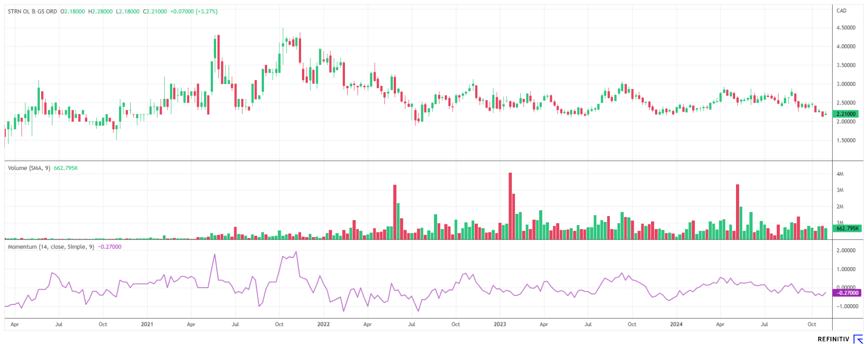
Task: Pick the 2024 time axis marker
Action: coord(676,324)
